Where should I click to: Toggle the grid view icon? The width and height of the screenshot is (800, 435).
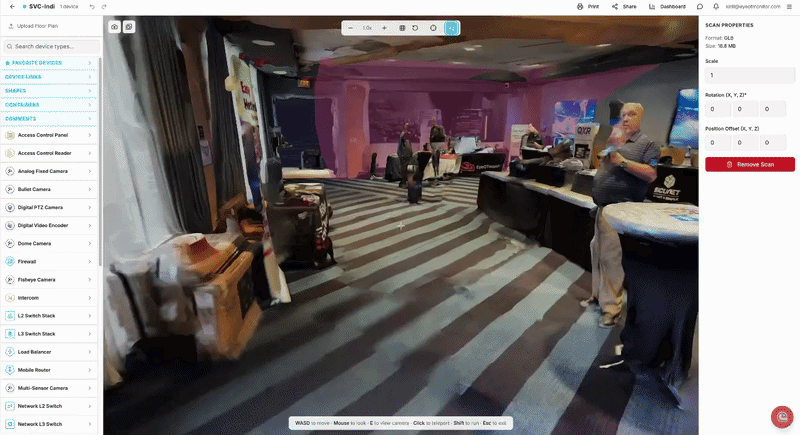point(402,28)
